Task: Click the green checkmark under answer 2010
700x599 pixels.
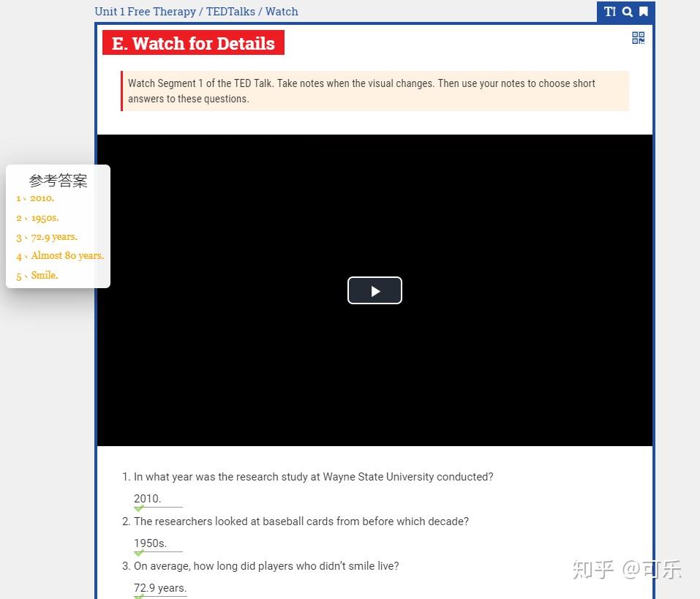Action: coord(138,508)
